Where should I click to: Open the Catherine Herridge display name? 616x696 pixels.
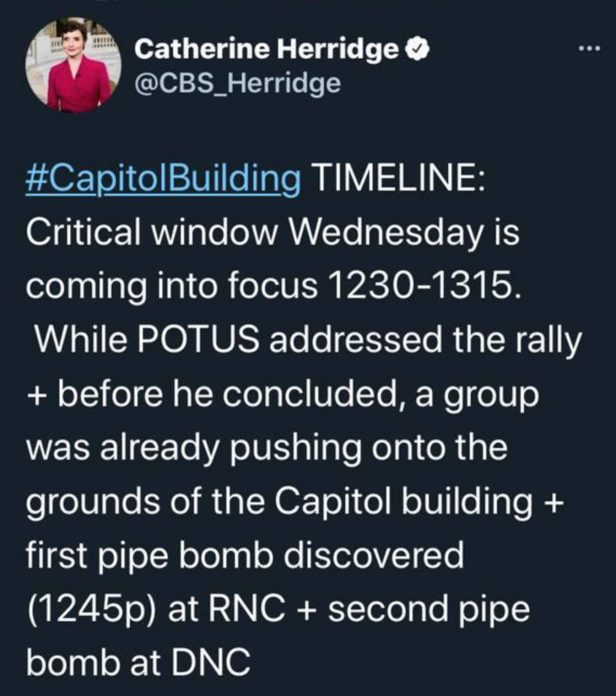pos(266,51)
